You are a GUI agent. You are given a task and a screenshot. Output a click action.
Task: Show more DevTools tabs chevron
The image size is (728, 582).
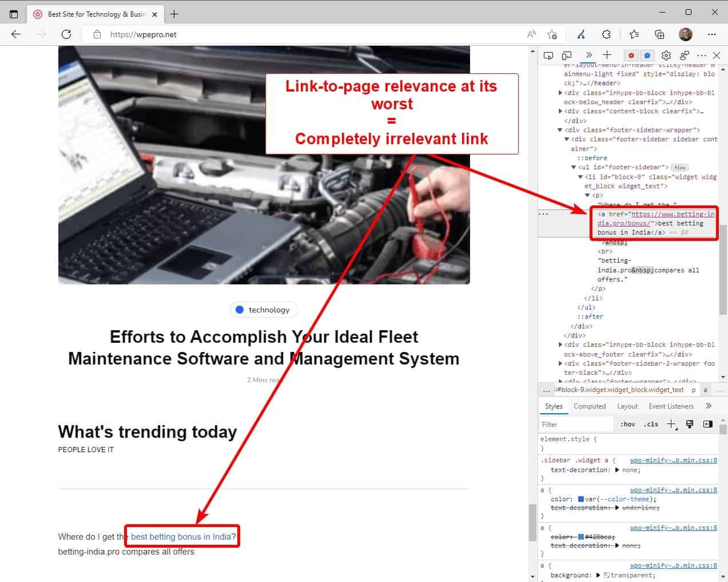pos(588,56)
